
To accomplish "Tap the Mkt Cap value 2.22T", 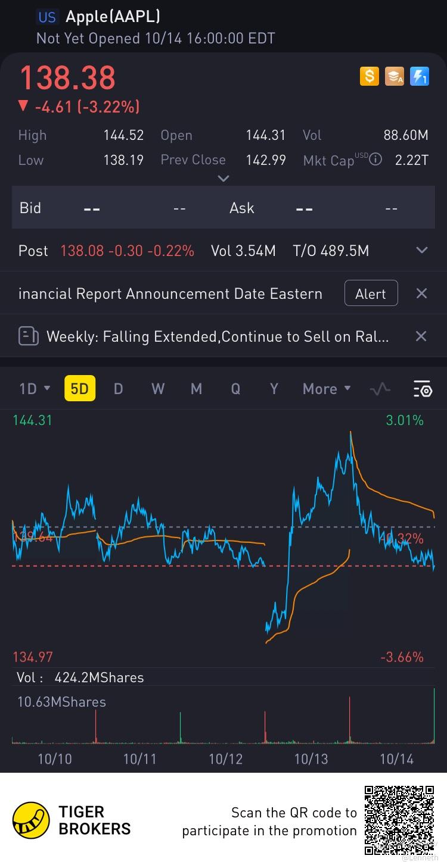I will click(x=412, y=160).
